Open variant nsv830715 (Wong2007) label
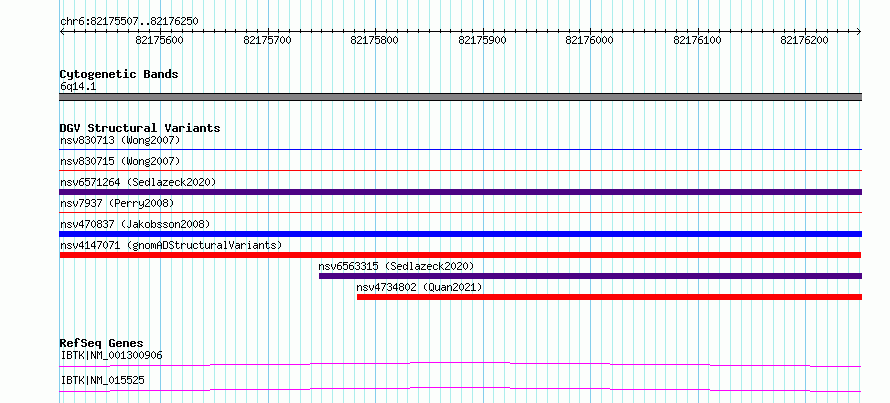This screenshot has height=403, width=890. (120, 161)
